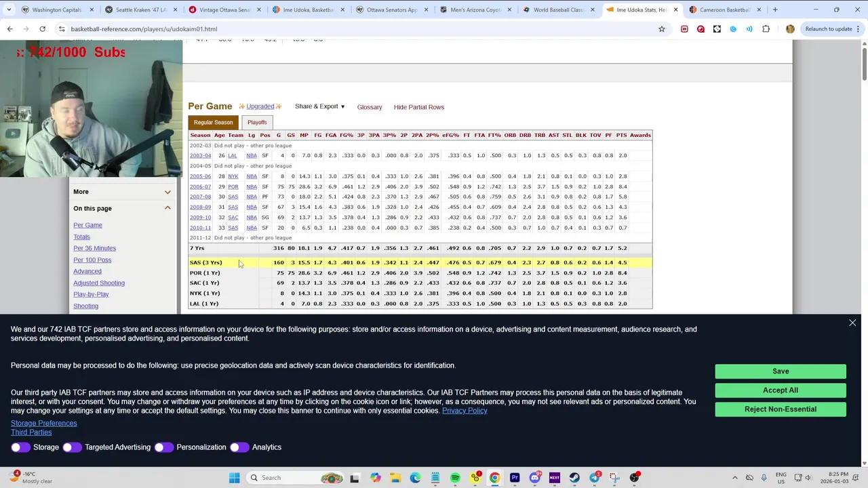
Task: Switch to the Men's Arizona Coyotes tab
Action: tap(476, 9)
